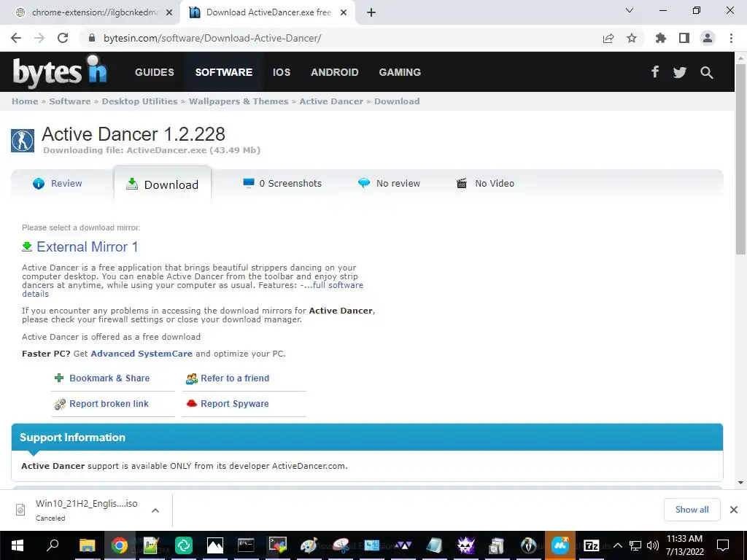The image size is (747, 560).
Task: Open the volume speaker tray icon
Action: pos(653,545)
